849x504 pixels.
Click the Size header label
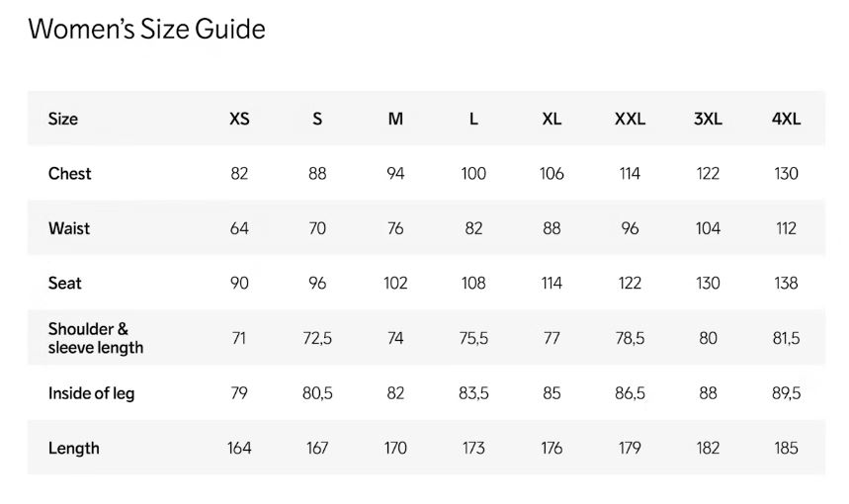tap(63, 119)
